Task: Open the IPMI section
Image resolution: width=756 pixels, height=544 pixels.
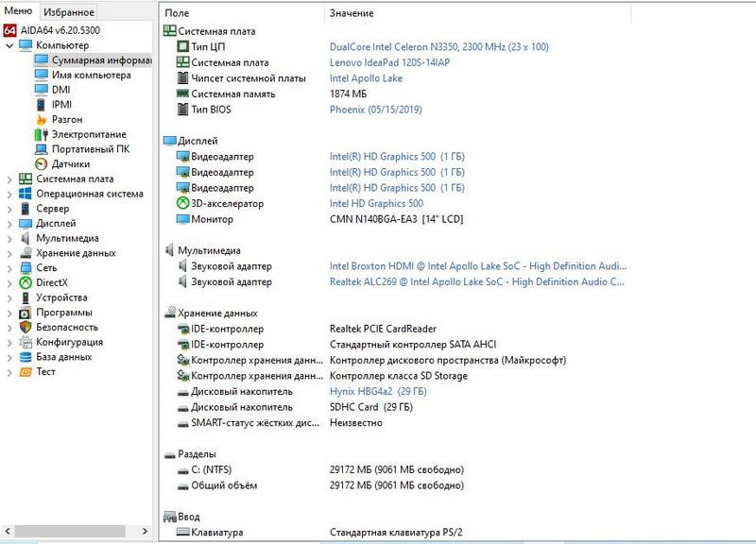Action: point(59,106)
